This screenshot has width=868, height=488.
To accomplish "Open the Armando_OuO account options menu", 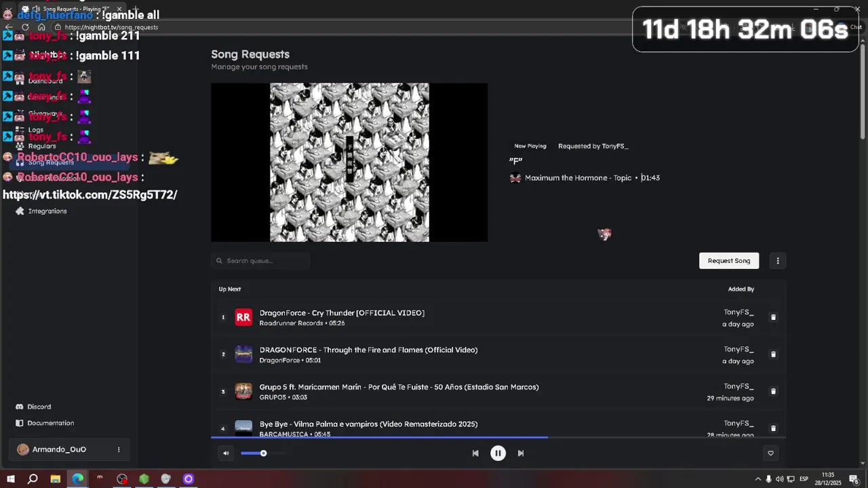I will (x=119, y=449).
